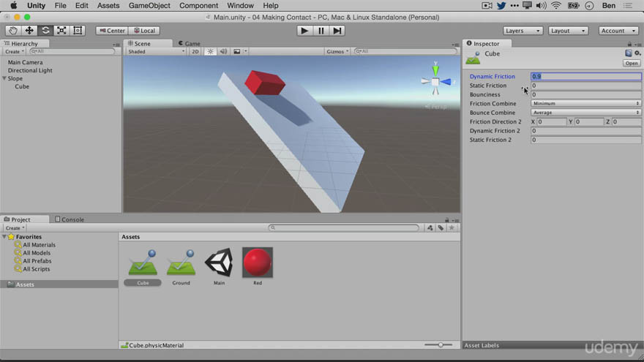Open Inspector help book icon

coord(629,53)
